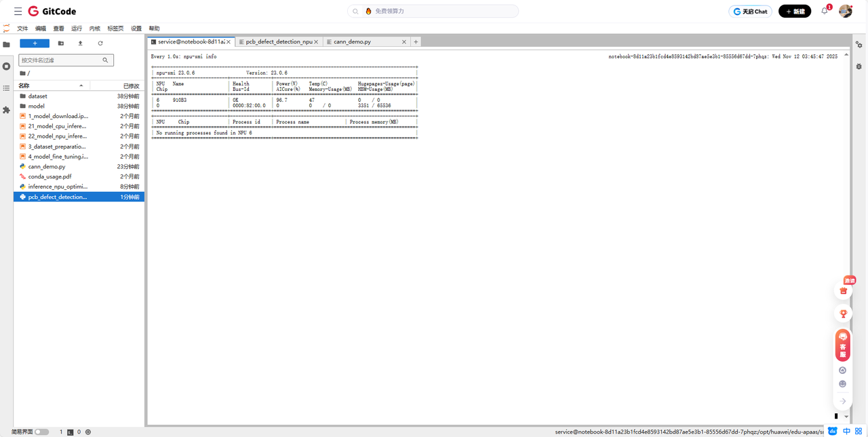This screenshot has height=437, width=868.
Task: Click the 新建 create button
Action: pyautogui.click(x=794, y=12)
